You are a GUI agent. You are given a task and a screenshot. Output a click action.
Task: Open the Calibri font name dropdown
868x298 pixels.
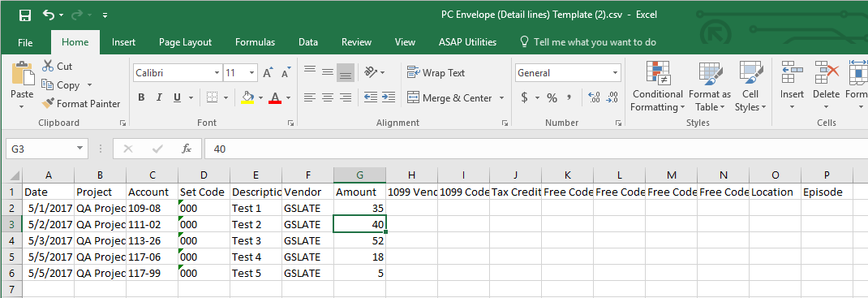pos(217,72)
